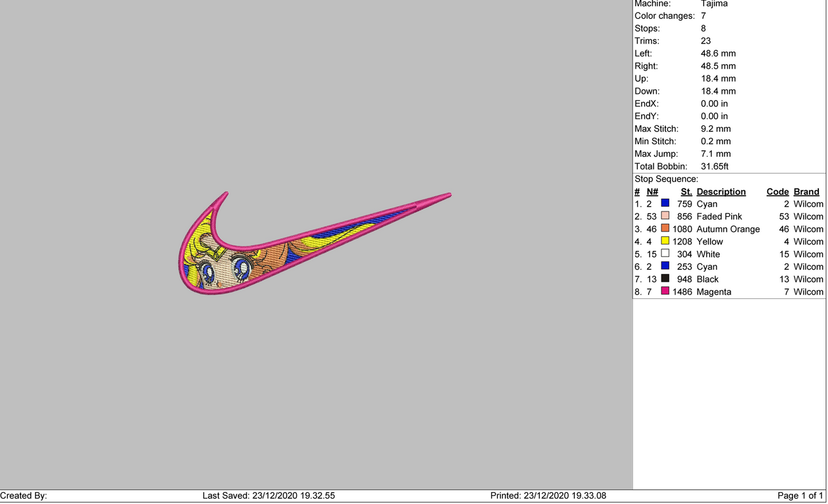Click the Yellow thread color swatch
The height and width of the screenshot is (504, 828).
(665, 241)
